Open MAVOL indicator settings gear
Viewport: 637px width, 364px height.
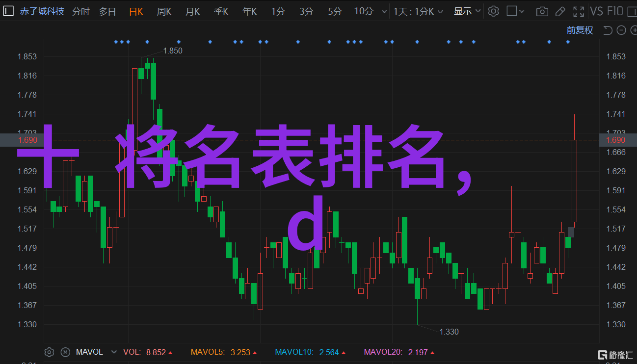tap(49, 352)
